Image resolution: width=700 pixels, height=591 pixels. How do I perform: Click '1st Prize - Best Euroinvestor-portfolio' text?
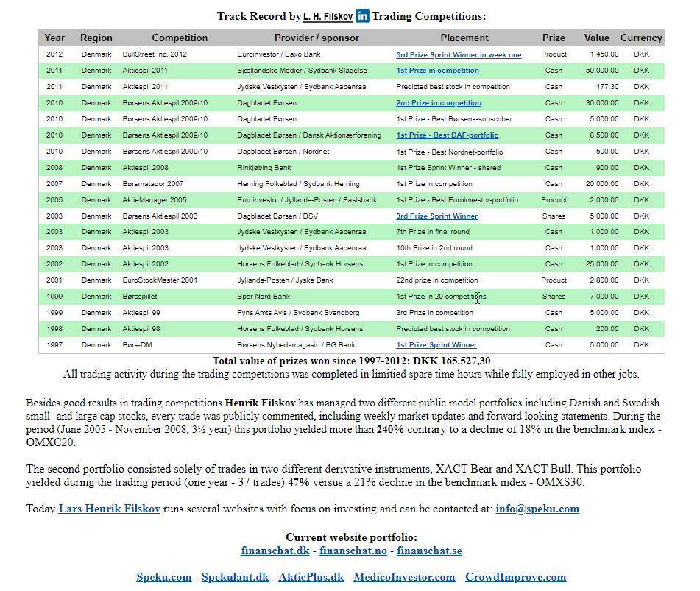[457, 200]
